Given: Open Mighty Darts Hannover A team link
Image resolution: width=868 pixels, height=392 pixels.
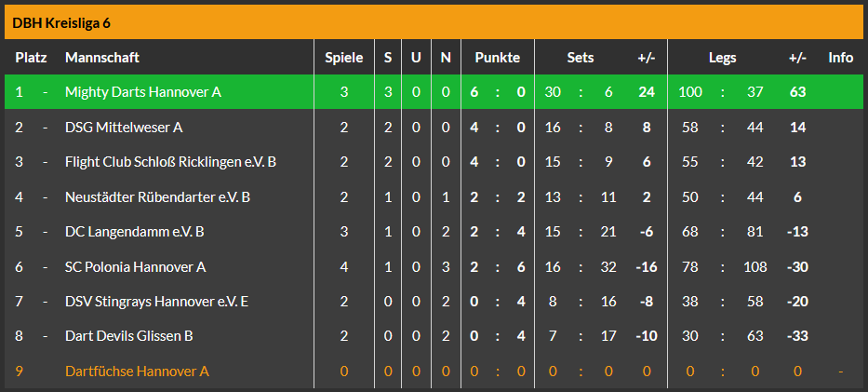Looking at the screenshot, I should (x=143, y=92).
